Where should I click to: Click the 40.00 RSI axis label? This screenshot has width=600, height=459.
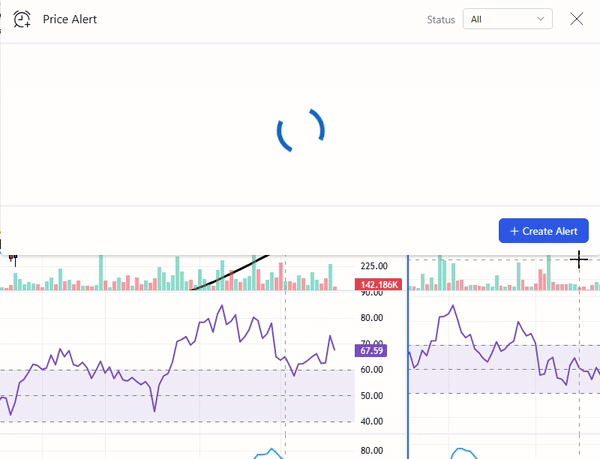point(372,421)
